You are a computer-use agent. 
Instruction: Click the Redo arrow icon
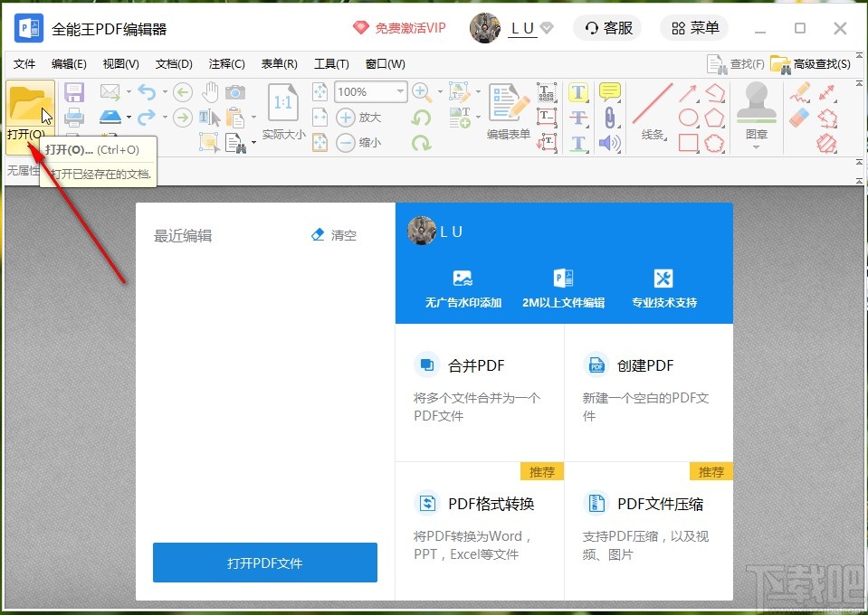point(146,117)
